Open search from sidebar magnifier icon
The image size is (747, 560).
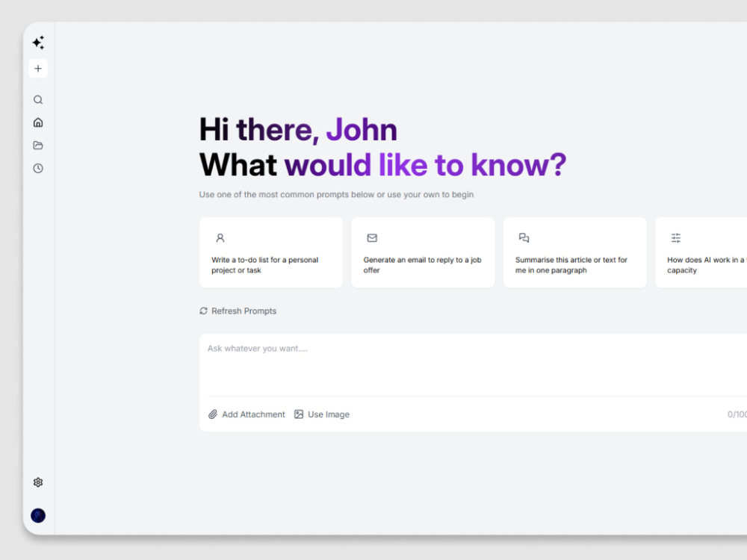click(38, 99)
